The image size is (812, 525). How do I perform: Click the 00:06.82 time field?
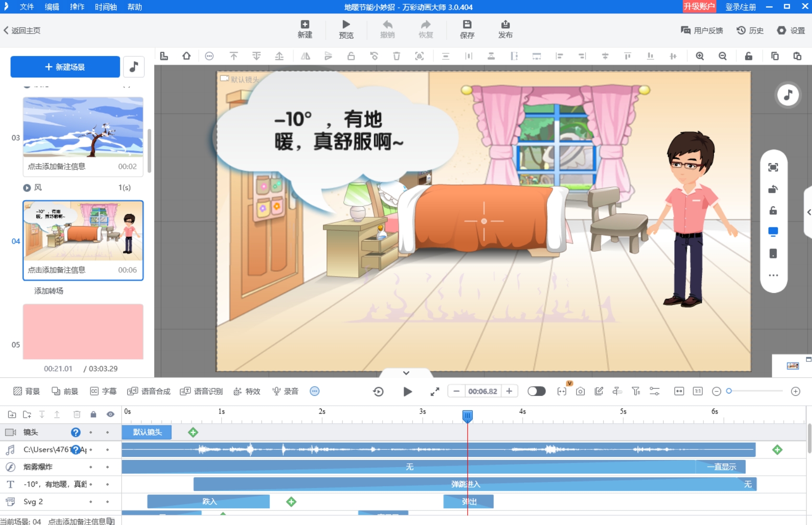pos(483,391)
